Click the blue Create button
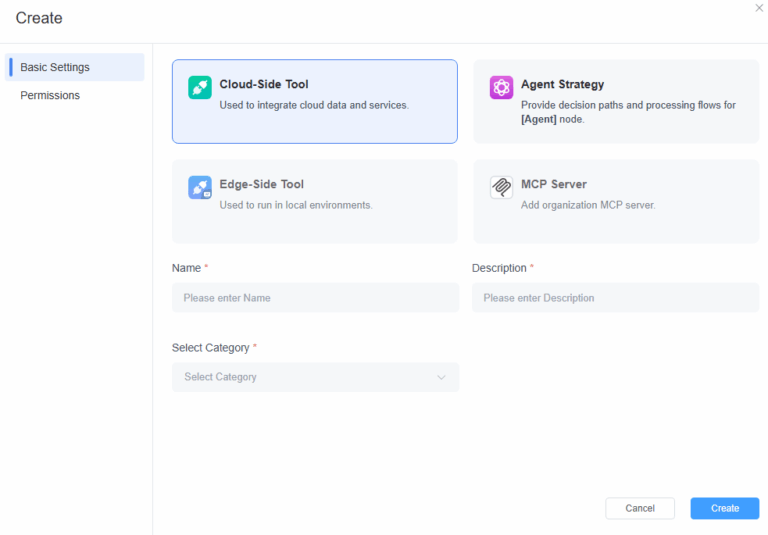Screen dimensions: 768x535 (x=725, y=509)
